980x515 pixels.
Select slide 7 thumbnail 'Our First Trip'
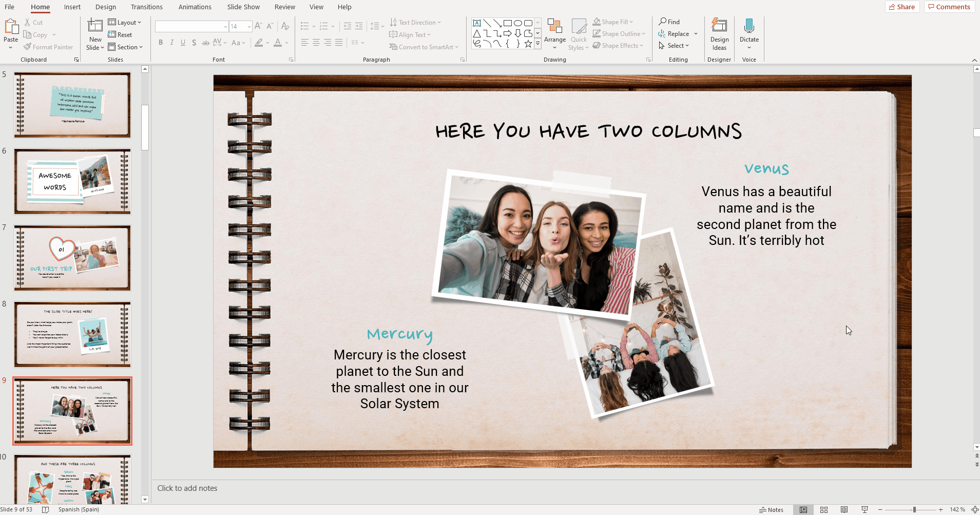(72, 258)
